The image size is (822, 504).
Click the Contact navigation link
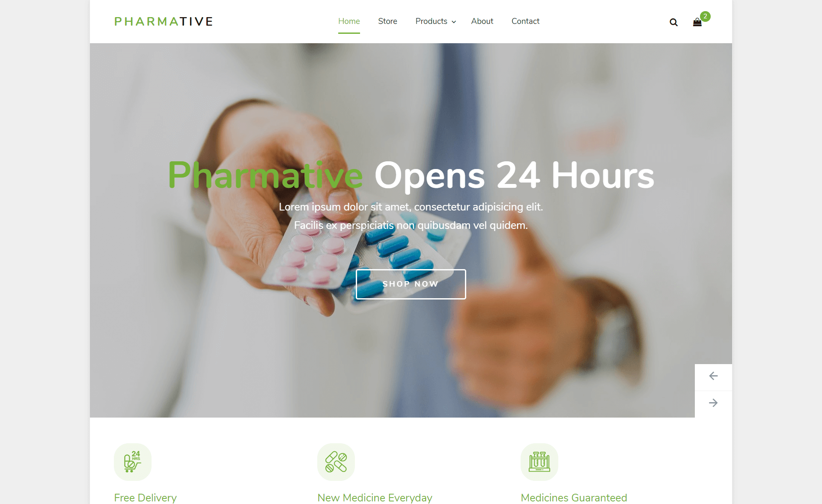[x=525, y=21]
